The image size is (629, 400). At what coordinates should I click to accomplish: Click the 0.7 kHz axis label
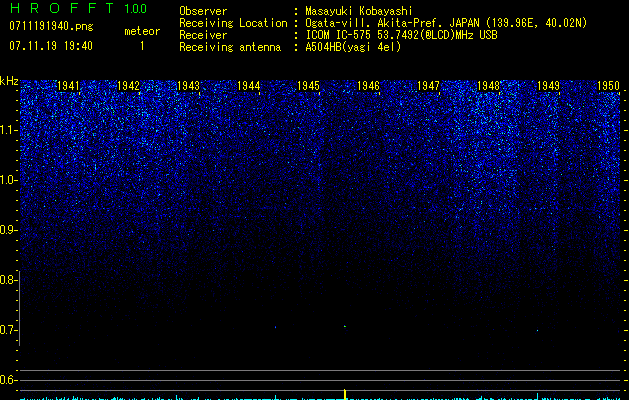click(7, 330)
